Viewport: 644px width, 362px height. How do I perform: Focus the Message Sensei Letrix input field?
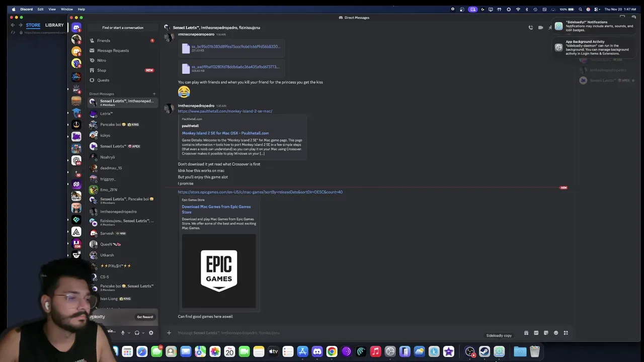click(x=347, y=333)
